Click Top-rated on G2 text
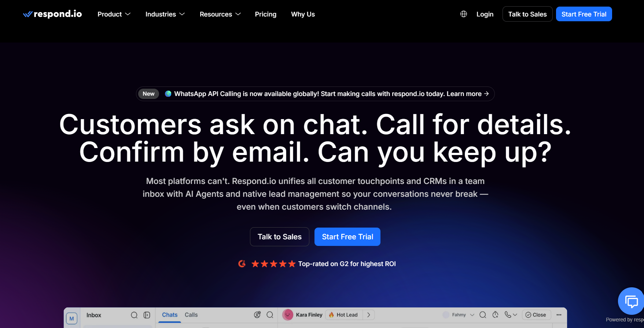The height and width of the screenshot is (328, 644). click(x=347, y=264)
